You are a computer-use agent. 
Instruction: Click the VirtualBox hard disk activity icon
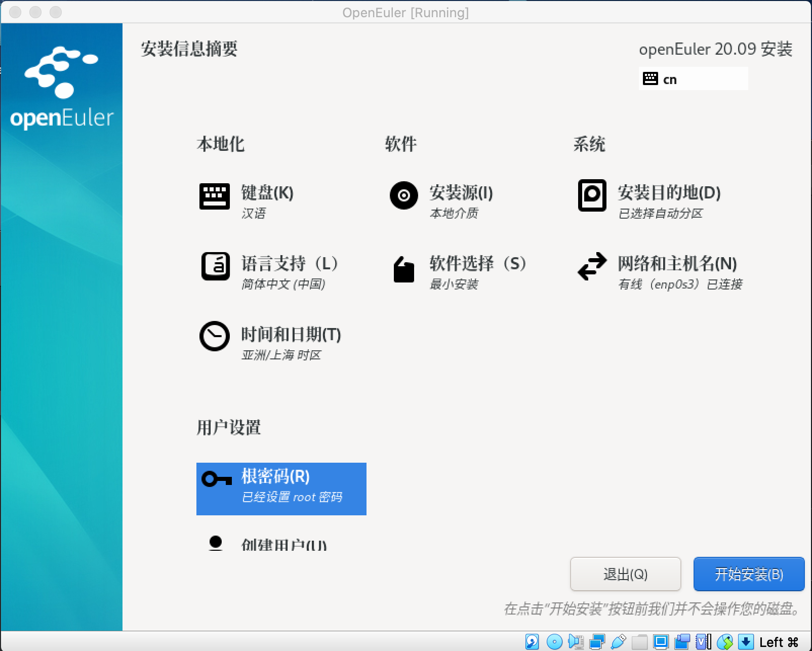pyautogui.click(x=532, y=642)
